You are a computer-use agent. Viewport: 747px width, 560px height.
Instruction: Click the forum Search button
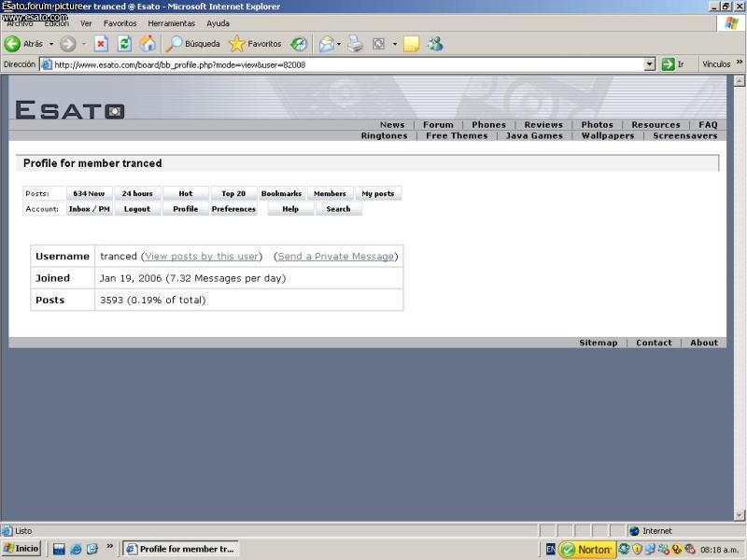(x=338, y=209)
